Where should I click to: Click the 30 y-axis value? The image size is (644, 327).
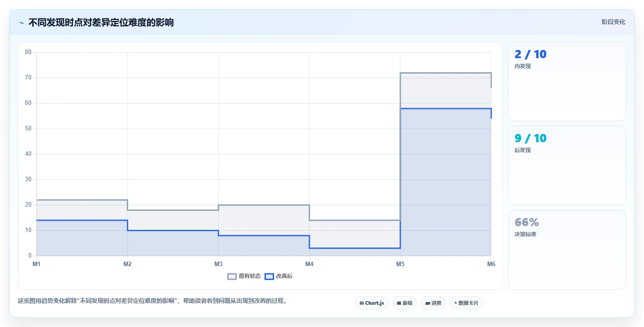click(x=28, y=179)
